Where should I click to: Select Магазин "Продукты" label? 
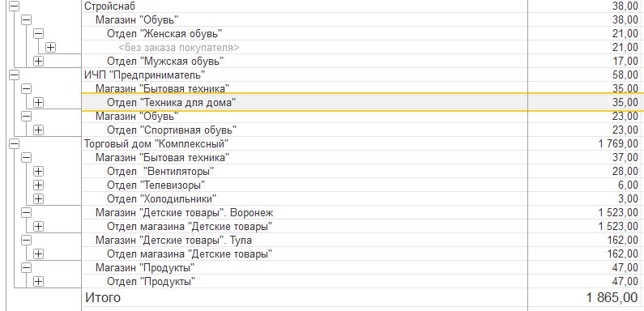145,268
